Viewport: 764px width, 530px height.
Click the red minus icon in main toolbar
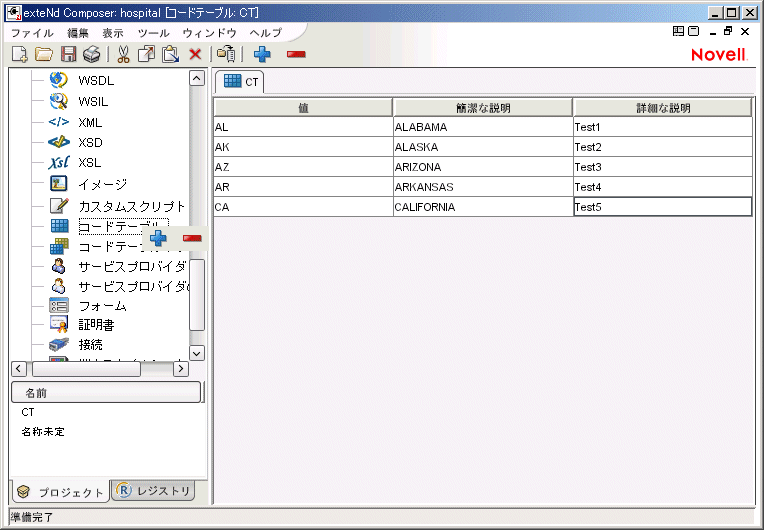click(296, 54)
